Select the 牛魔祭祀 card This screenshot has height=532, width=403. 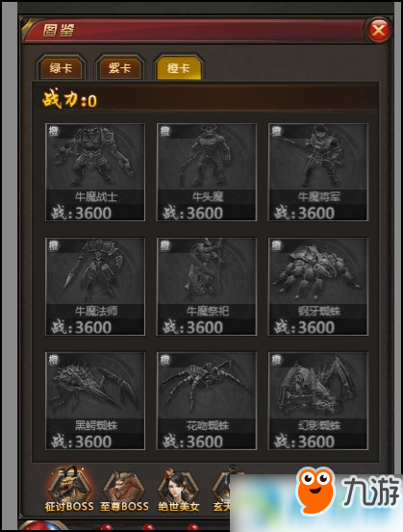click(x=207, y=287)
